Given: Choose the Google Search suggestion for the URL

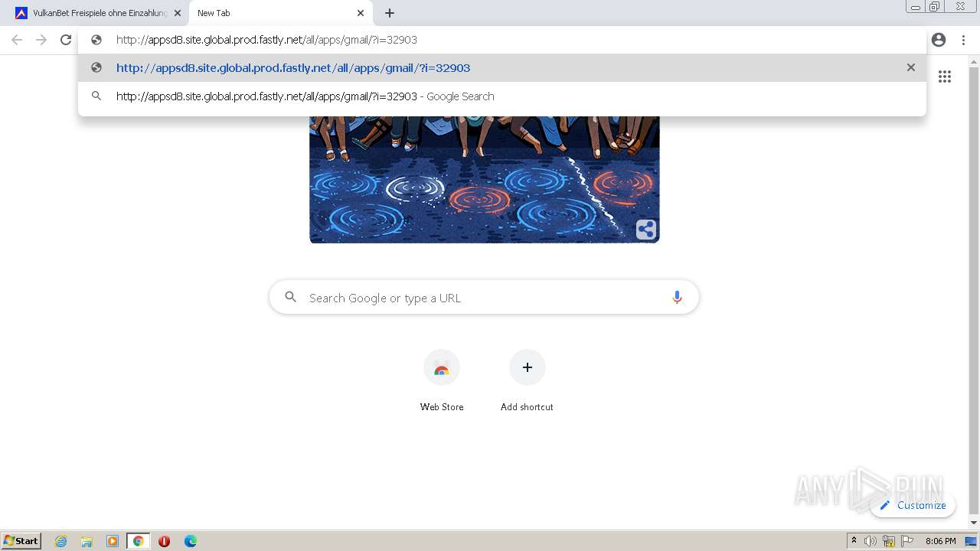Looking at the screenshot, I should tap(501, 96).
